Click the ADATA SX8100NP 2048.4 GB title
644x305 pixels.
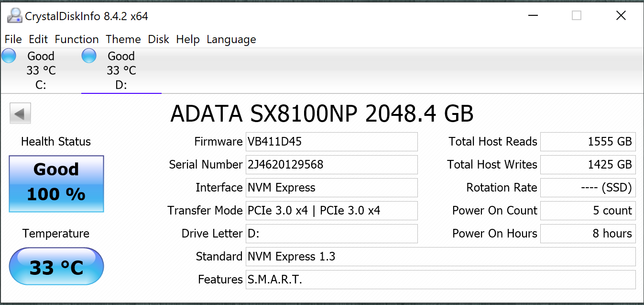322,114
